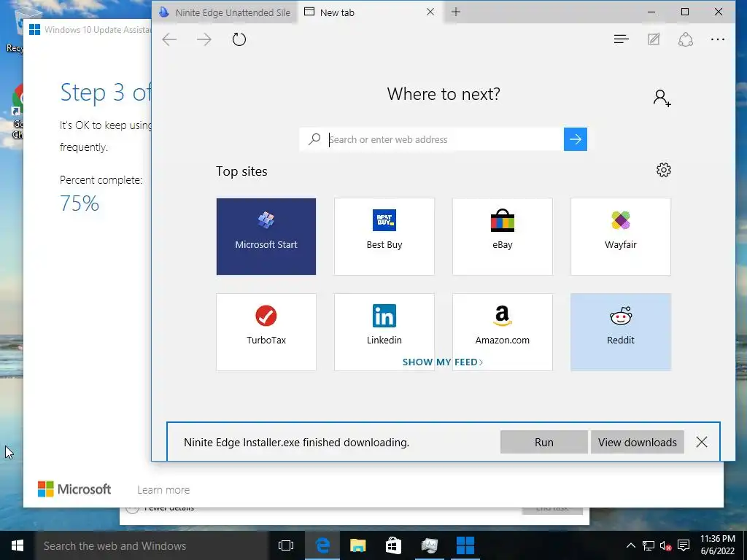Open the Hub (favorites, reading list) icon
Screen dimensions: 747x560
622,39
